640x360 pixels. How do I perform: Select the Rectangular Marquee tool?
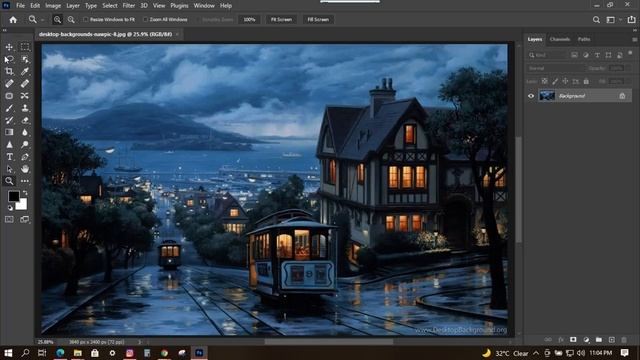coord(25,47)
